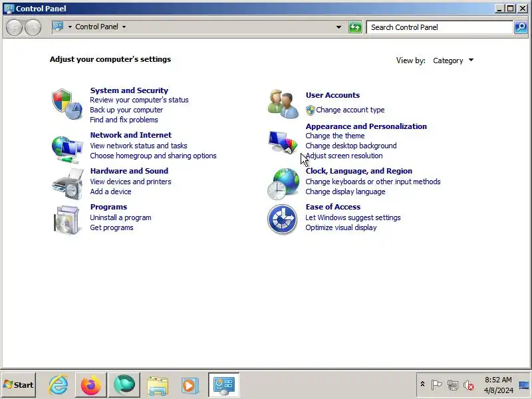Expand the arrow before Control Panel breadcrumb

coord(70,27)
